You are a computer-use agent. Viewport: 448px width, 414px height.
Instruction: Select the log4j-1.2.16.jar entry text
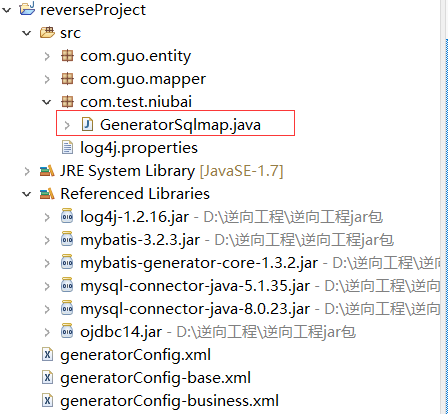tap(135, 217)
